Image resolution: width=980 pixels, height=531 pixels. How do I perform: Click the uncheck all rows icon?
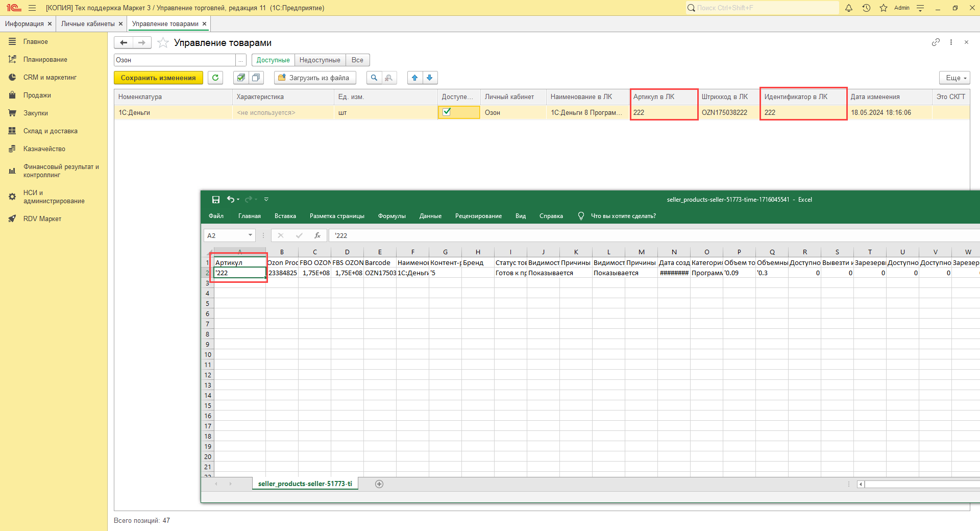point(256,78)
